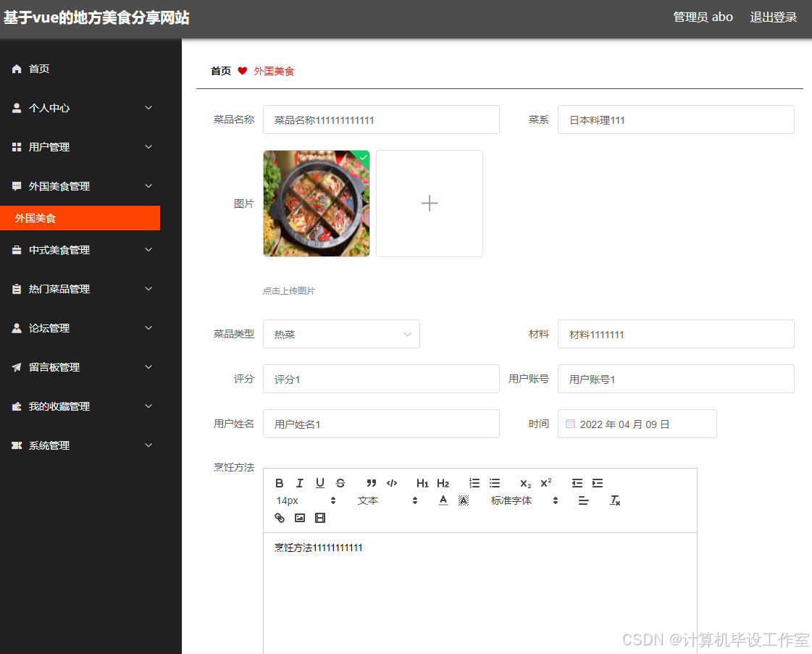Click the 菜品名称 input field

tap(381, 120)
